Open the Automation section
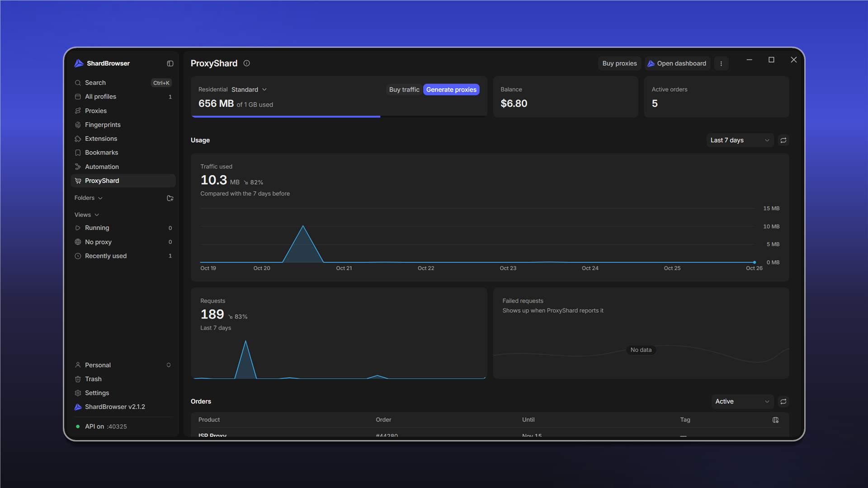The image size is (868, 488). [123, 167]
